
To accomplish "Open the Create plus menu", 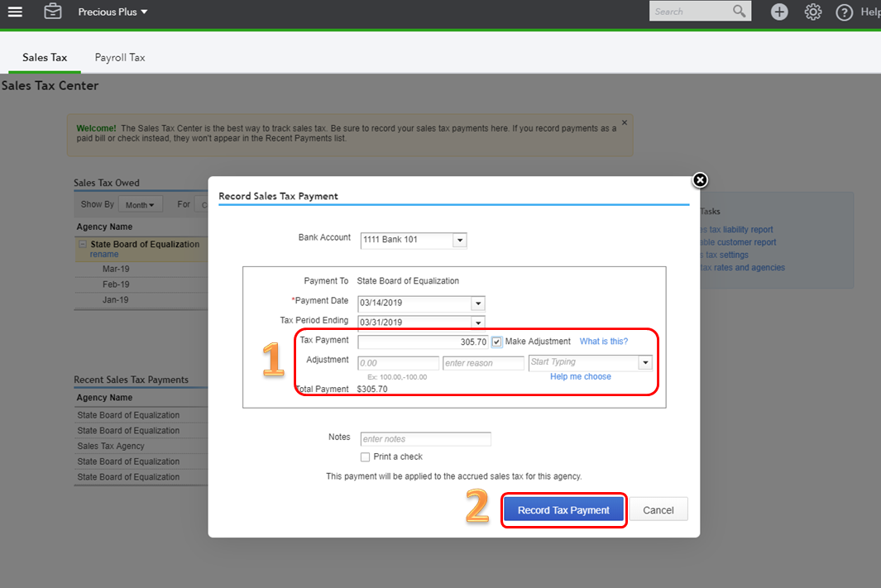I will pyautogui.click(x=778, y=12).
